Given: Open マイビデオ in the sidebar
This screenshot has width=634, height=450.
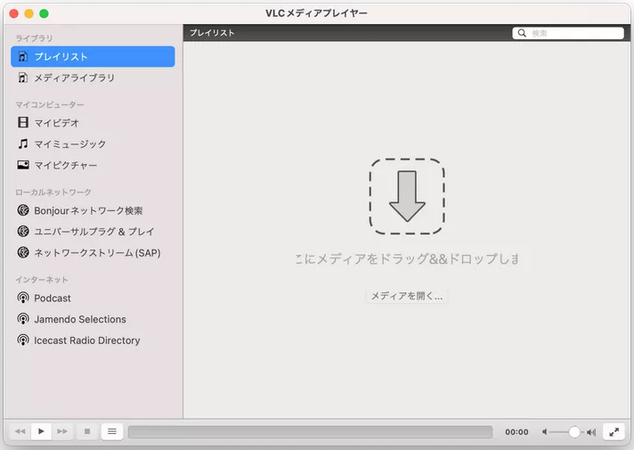Looking at the screenshot, I should (x=93, y=123).
